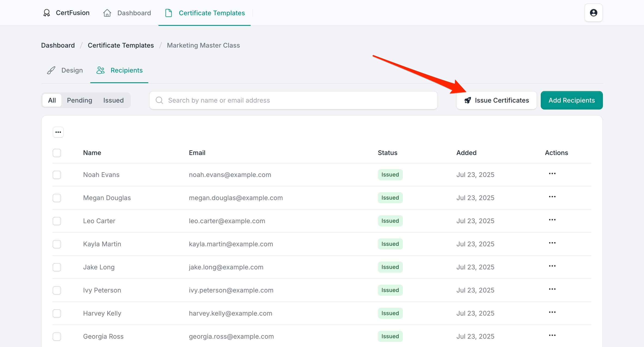Open Georgia Ross's row actions menu
644x347 pixels.
[x=552, y=335]
